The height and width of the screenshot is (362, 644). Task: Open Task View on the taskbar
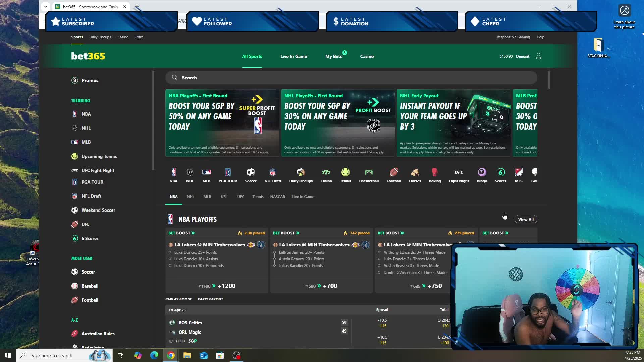pyautogui.click(x=121, y=355)
